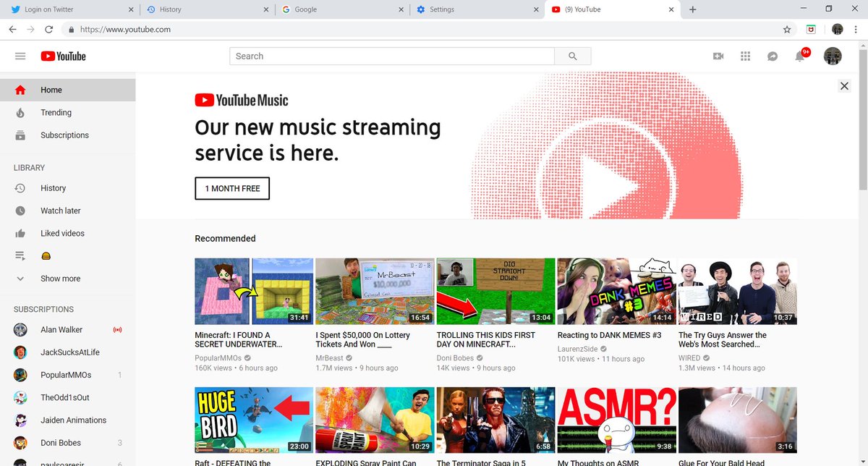Open the messages share icon

[x=773, y=56]
